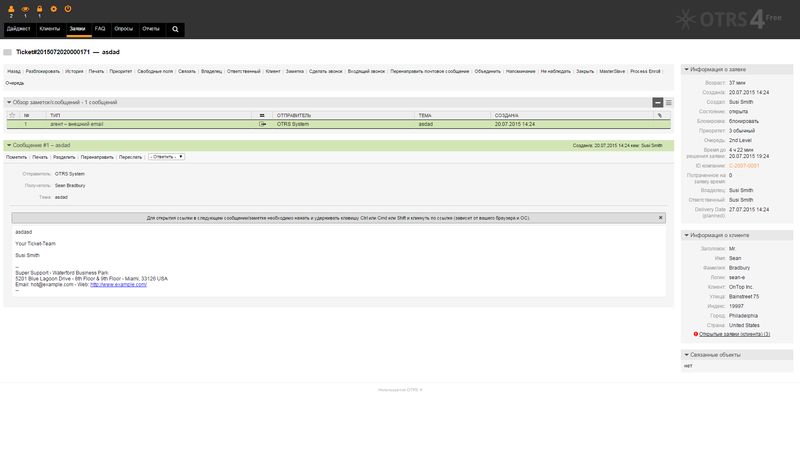
Task: Open Свободные поля action
Action: point(155,71)
